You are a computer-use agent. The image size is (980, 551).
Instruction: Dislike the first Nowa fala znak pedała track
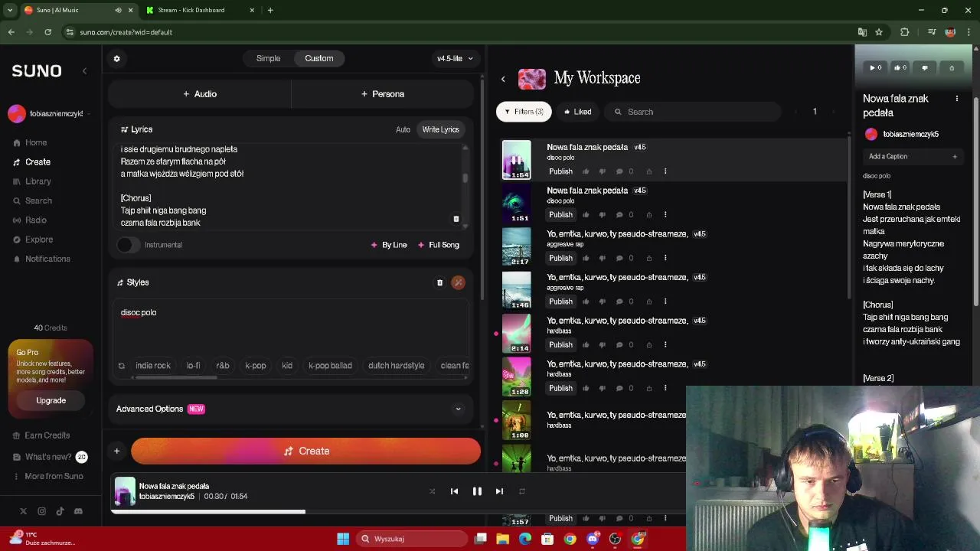602,171
